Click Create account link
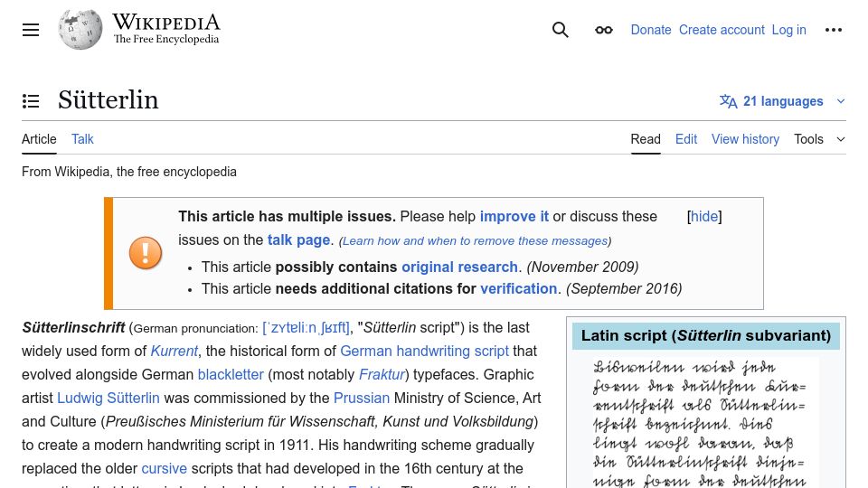Image resolution: width=868 pixels, height=488 pixels. (x=722, y=30)
